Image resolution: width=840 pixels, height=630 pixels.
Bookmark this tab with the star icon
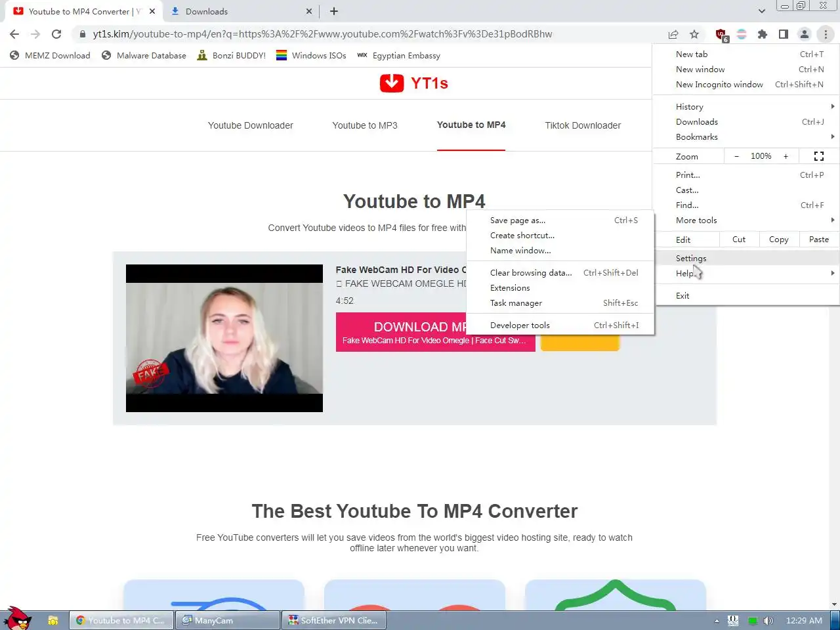click(x=694, y=34)
